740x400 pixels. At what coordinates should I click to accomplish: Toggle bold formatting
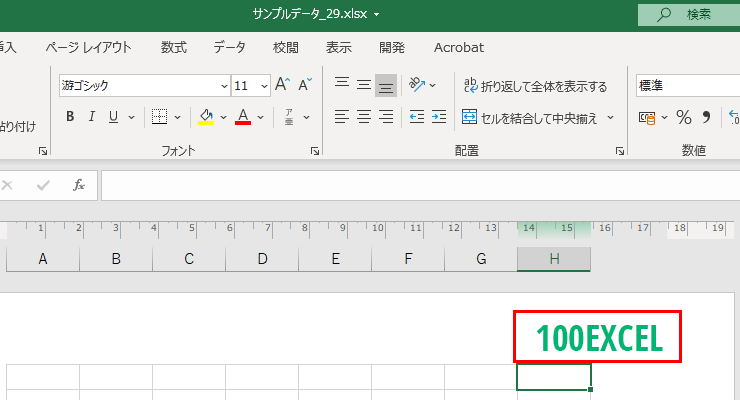click(x=70, y=117)
